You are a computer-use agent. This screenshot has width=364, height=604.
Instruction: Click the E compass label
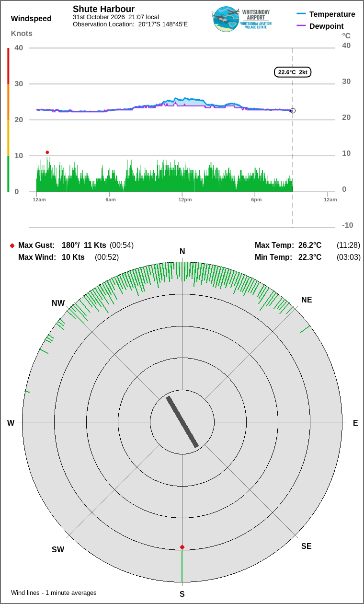355,423
